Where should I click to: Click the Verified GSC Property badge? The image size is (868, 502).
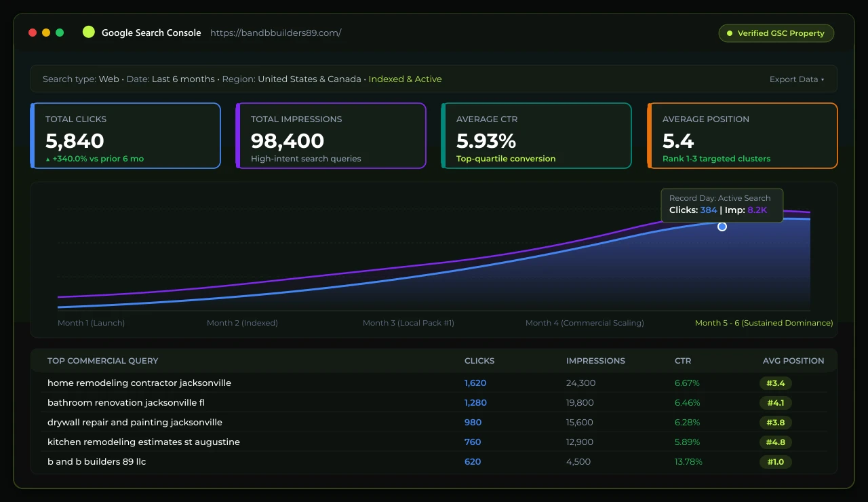[776, 33]
